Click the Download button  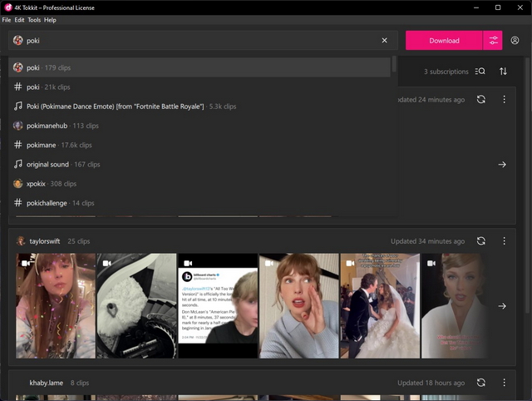[x=444, y=41]
